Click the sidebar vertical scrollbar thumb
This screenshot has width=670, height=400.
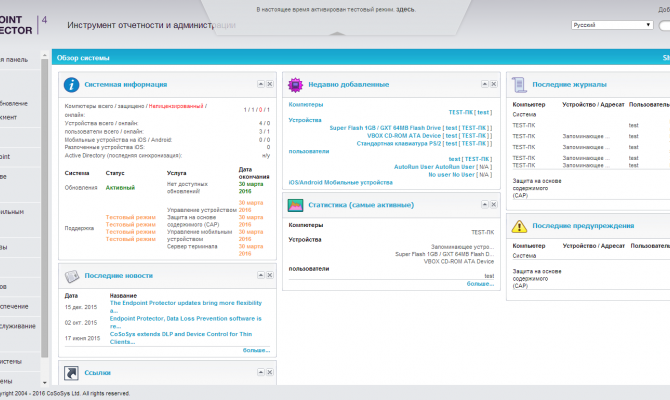[44, 209]
